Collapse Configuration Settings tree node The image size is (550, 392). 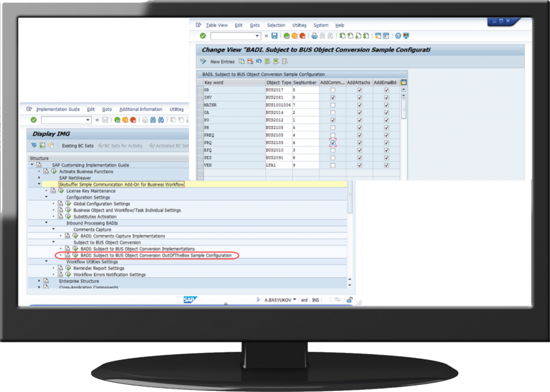pos(46,197)
